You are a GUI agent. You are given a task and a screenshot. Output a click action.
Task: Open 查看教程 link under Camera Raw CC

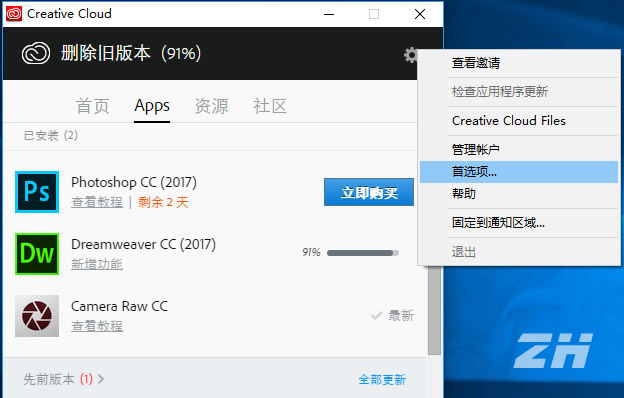(97, 326)
